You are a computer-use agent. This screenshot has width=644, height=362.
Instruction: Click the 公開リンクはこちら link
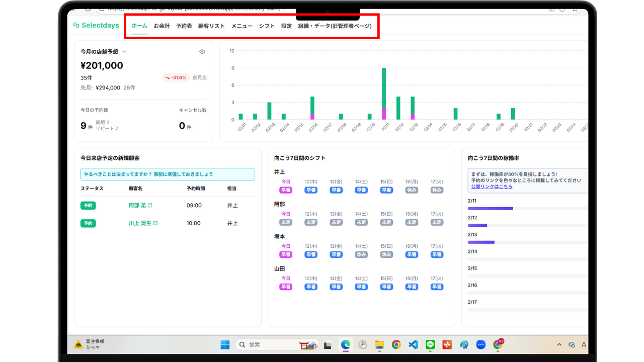point(492,187)
